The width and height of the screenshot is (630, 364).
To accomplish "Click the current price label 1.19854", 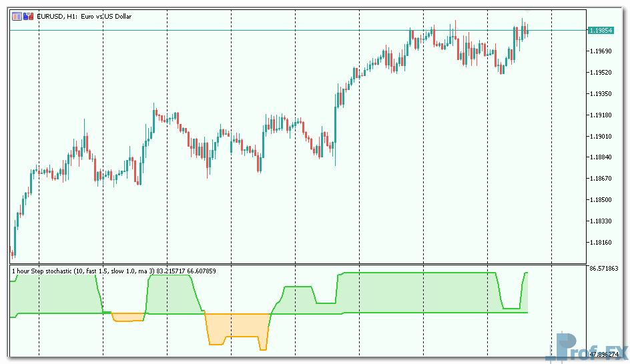I will (601, 31).
